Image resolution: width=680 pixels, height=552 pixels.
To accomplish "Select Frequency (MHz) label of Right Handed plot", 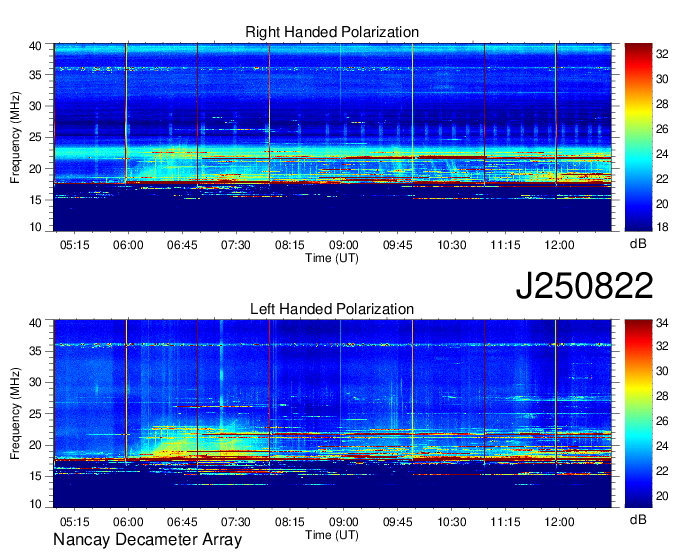I will pos(15,137).
